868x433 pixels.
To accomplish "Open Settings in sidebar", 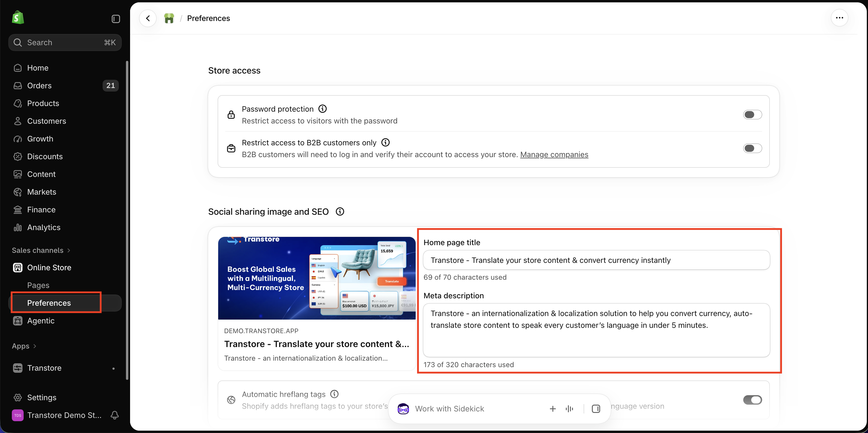I will tap(65, 398).
